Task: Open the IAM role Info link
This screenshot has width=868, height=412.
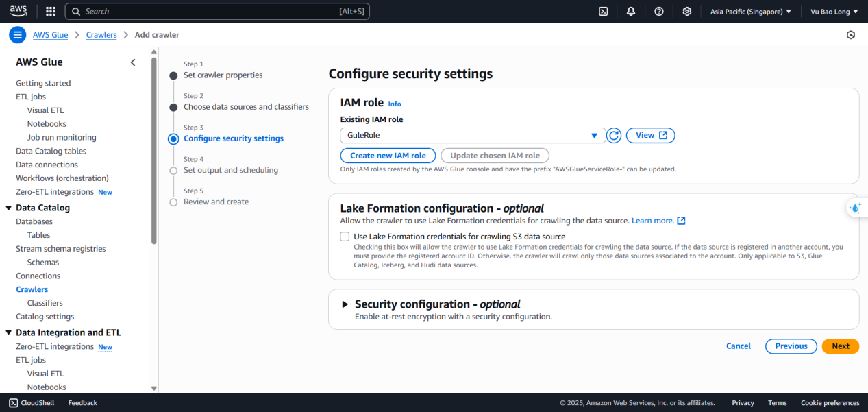Action: [x=395, y=104]
